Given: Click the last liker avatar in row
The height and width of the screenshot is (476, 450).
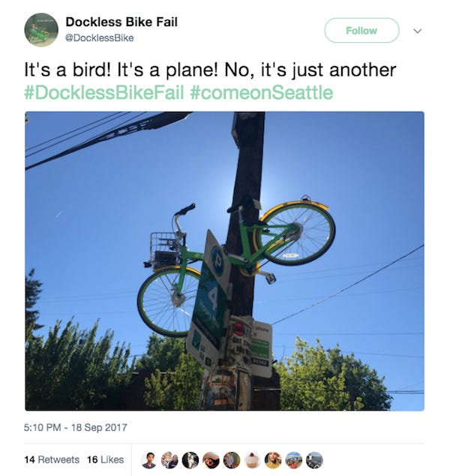Looking at the screenshot, I should [x=314, y=460].
